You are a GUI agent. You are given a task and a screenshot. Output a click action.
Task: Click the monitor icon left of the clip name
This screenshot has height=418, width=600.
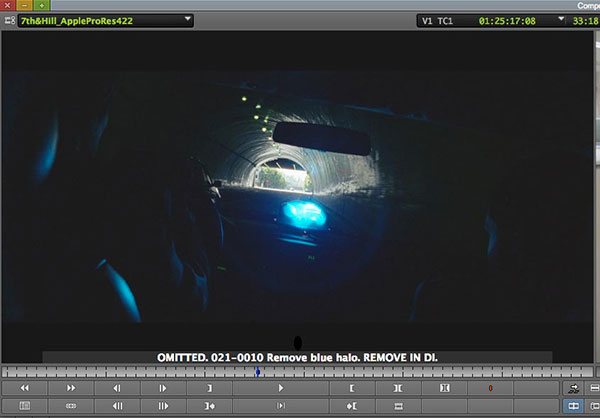pos(10,21)
